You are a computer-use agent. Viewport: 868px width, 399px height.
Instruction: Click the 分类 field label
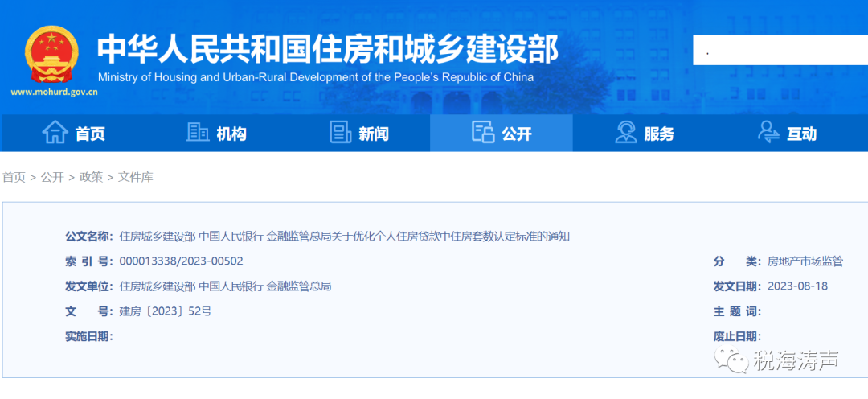click(737, 261)
